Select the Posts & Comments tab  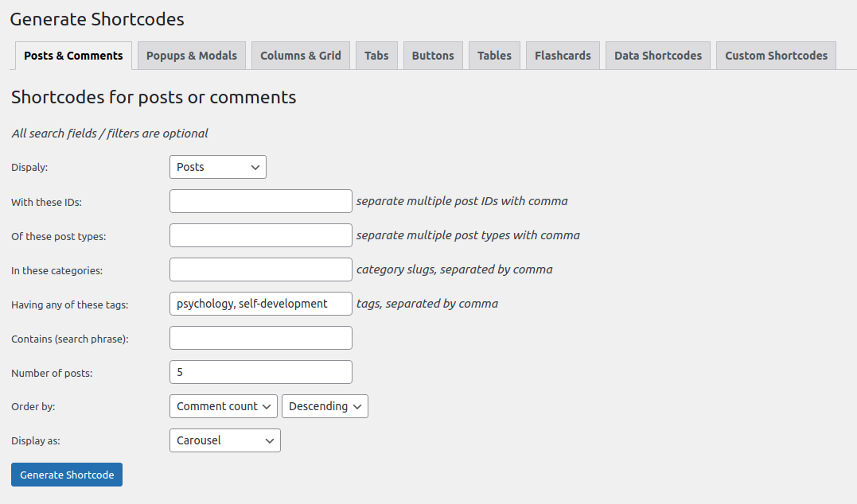tap(73, 56)
